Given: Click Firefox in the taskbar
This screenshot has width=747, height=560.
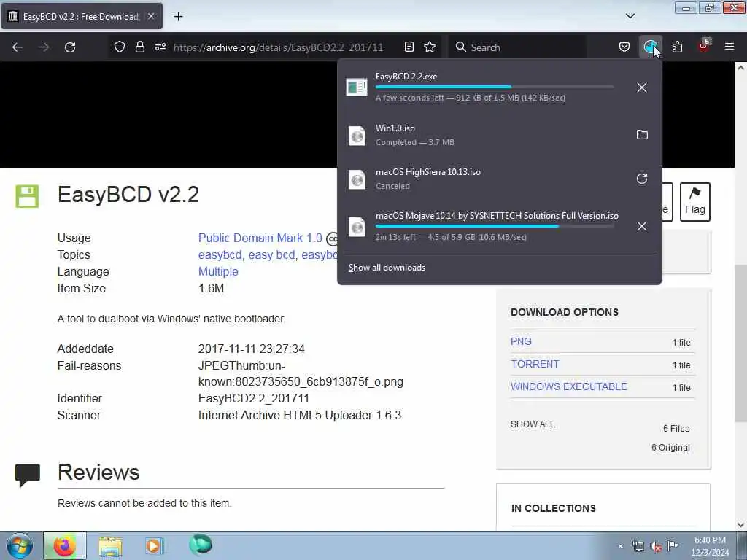Looking at the screenshot, I should point(65,545).
